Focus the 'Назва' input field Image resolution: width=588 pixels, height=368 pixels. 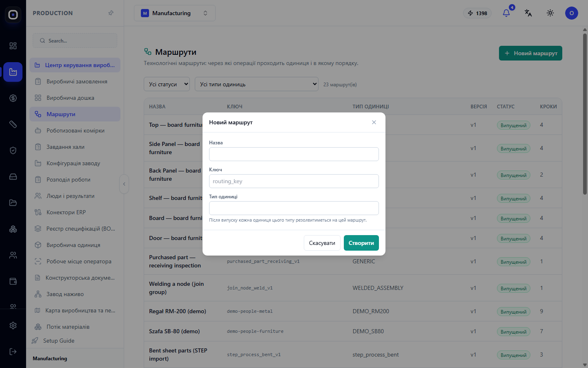point(294,154)
